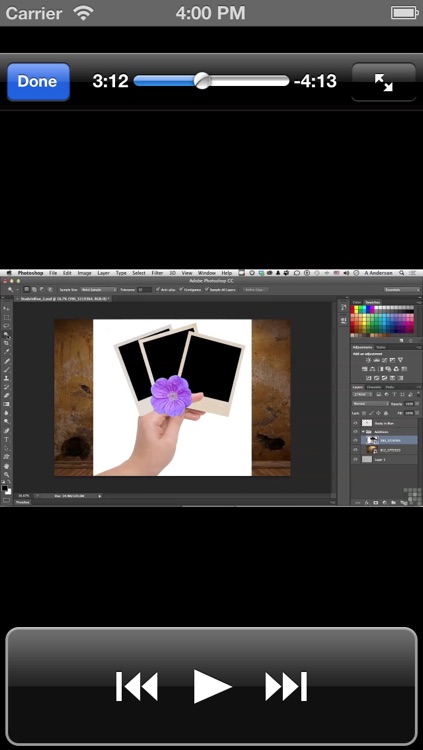The height and width of the screenshot is (750, 423).
Task: Switch to the Channels tab
Action: (x=374, y=387)
